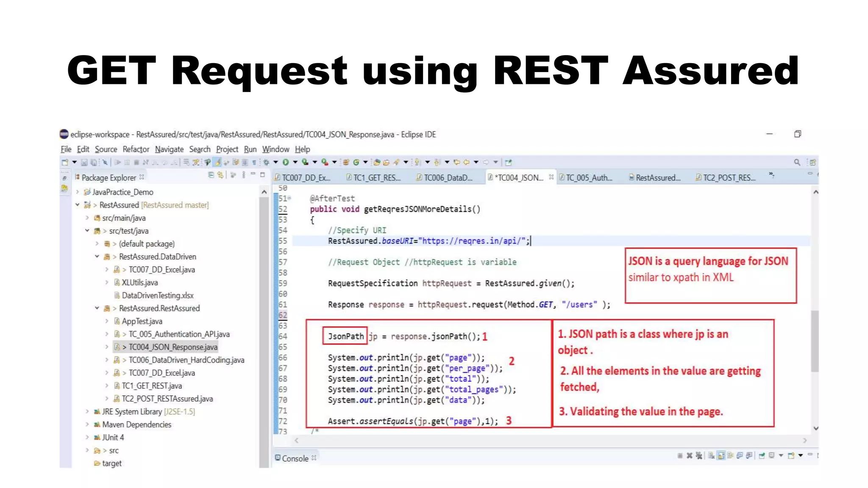The width and height of the screenshot is (868, 488).
Task: Show hidden editor tabs list chevron
Action: pyautogui.click(x=772, y=175)
